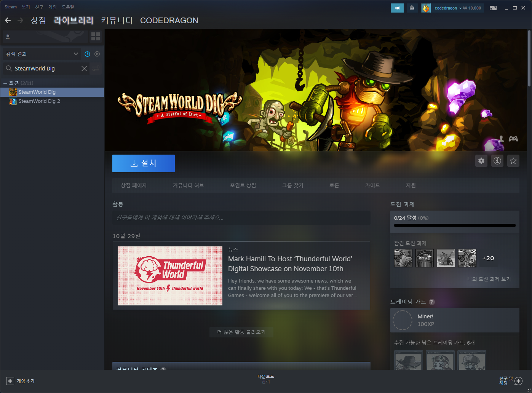
Task: Open the game settings gear icon
Action: click(x=481, y=161)
